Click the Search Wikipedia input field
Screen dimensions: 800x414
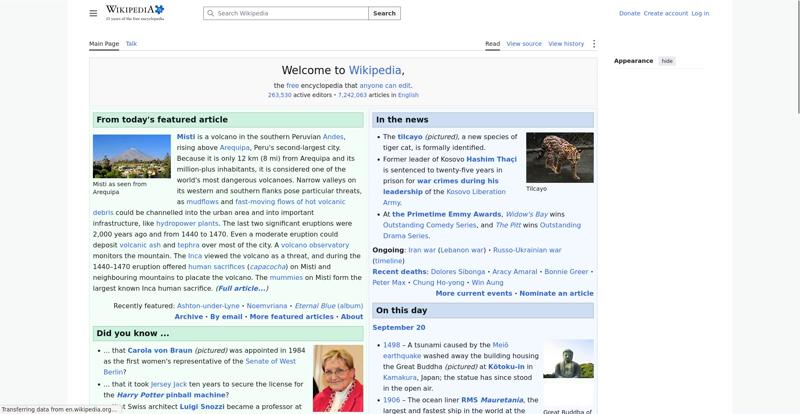286,13
